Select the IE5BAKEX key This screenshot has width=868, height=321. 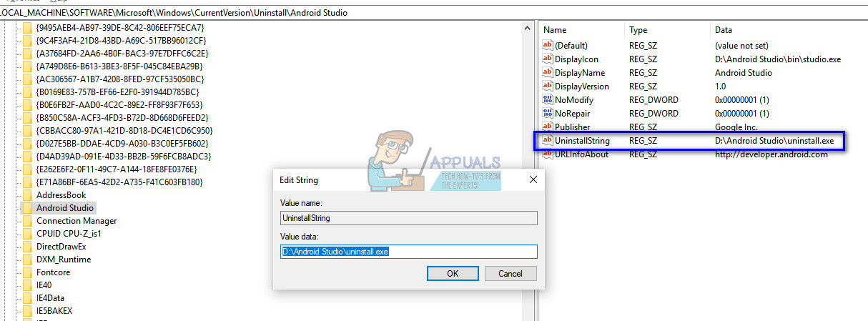click(54, 311)
